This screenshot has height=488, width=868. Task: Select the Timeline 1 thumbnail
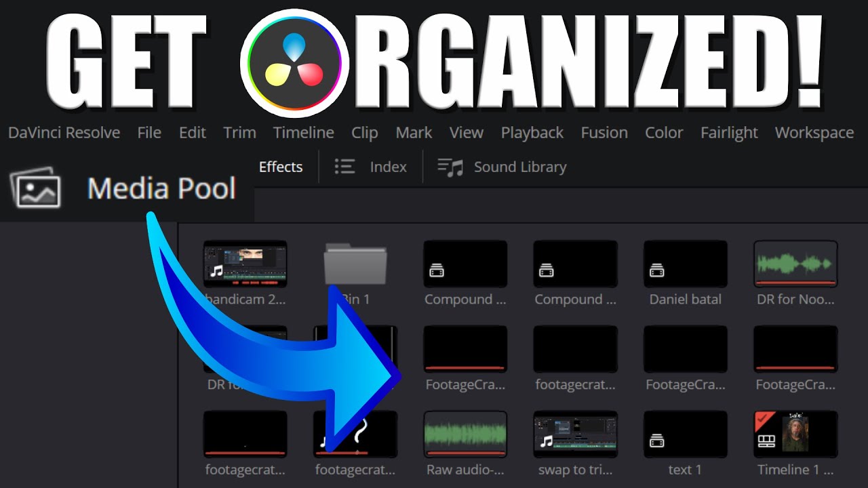pos(795,434)
